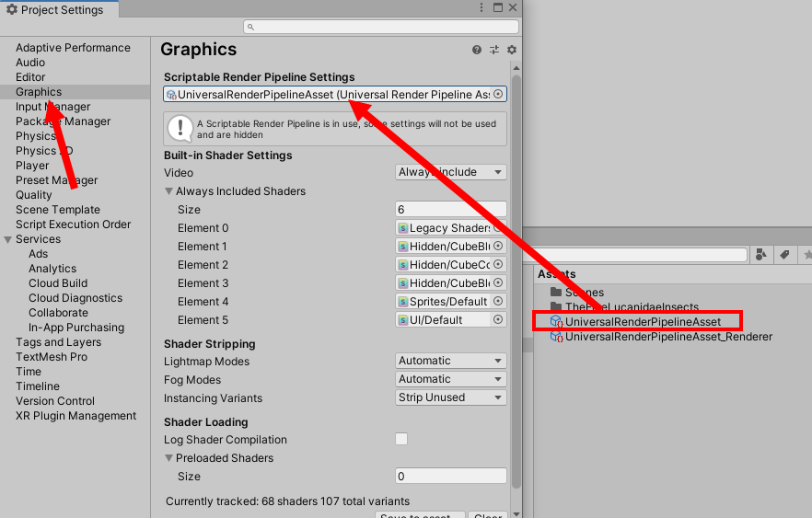Select the Scenes folder in Assets
The height and width of the screenshot is (518, 812).
point(585,293)
